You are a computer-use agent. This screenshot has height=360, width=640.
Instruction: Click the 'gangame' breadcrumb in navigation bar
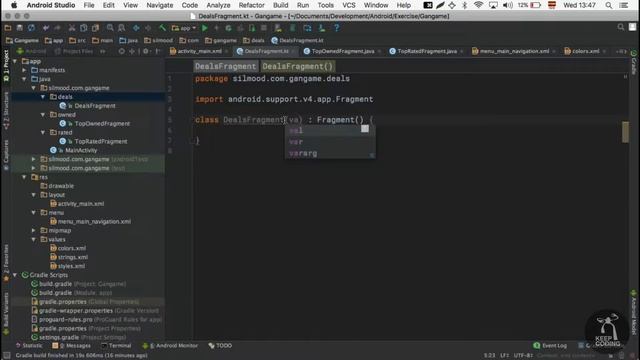221,40
